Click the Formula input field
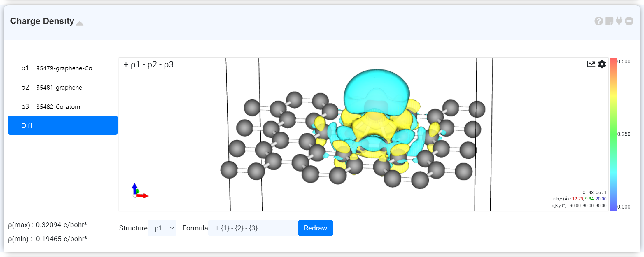Screen dimensions: 644x257 [253, 228]
